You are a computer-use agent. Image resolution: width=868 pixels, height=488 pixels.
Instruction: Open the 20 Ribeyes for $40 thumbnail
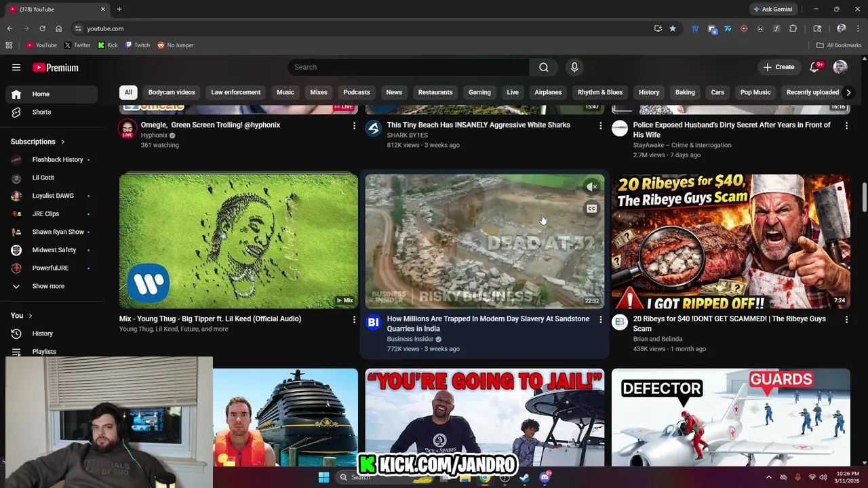click(x=731, y=241)
